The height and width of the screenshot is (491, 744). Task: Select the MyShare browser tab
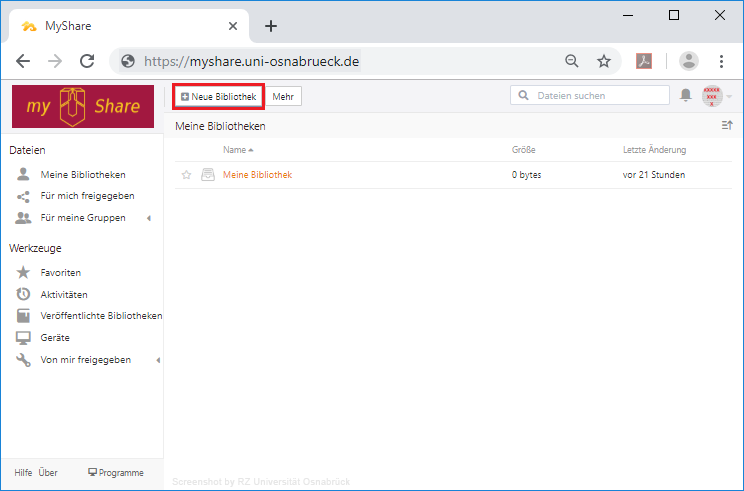pos(129,26)
